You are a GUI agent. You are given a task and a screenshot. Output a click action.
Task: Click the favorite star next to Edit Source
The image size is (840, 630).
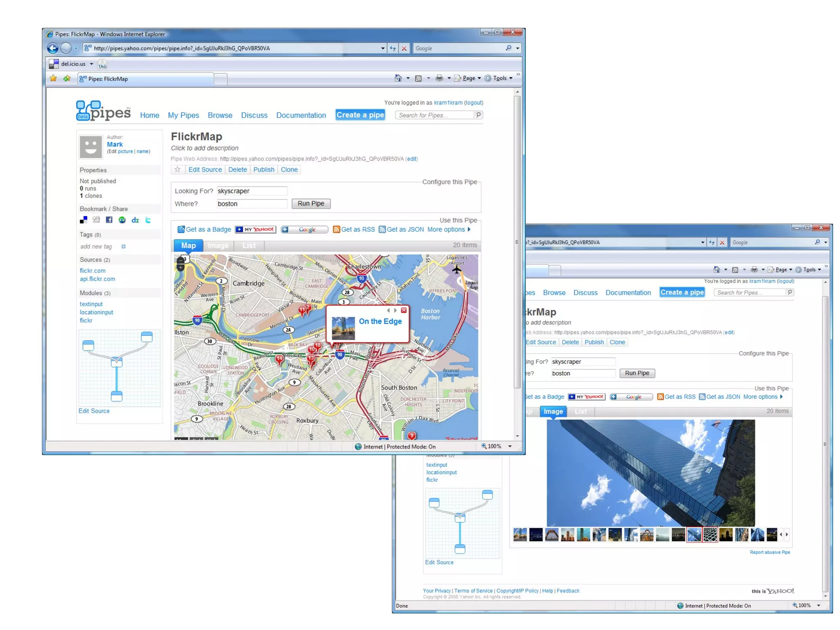point(178,169)
